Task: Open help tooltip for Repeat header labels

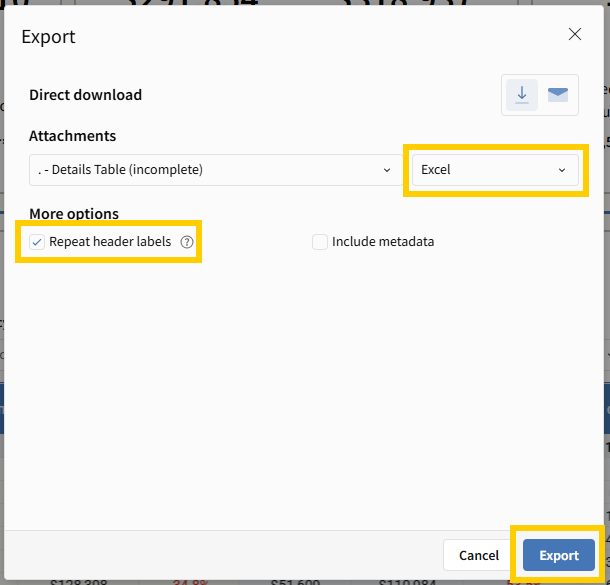Action: [x=186, y=242]
